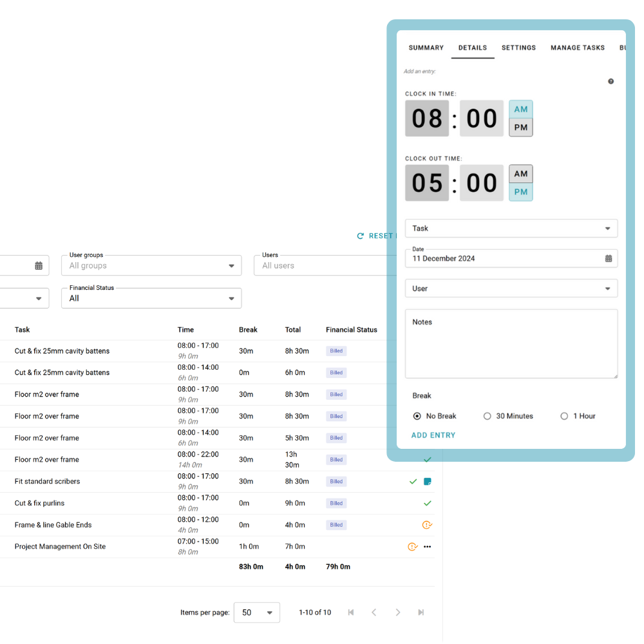Image resolution: width=644 pixels, height=644 pixels.
Task: Open the Financial Status filter dropdown
Action: tap(151, 298)
